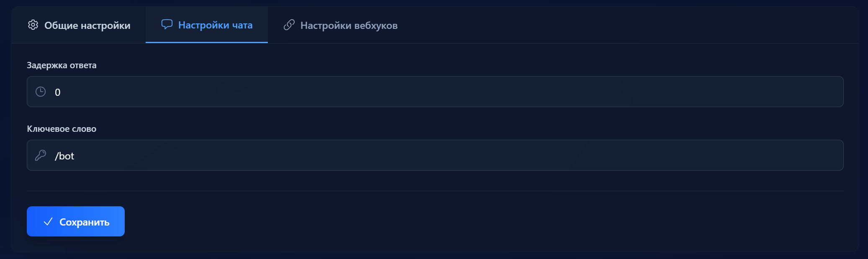Click the key icon in keyword field
The width and height of the screenshot is (868, 259).
coord(41,155)
